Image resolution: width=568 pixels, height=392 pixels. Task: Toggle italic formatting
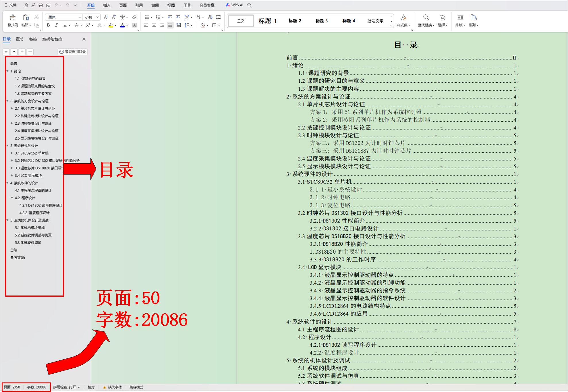(x=56, y=25)
